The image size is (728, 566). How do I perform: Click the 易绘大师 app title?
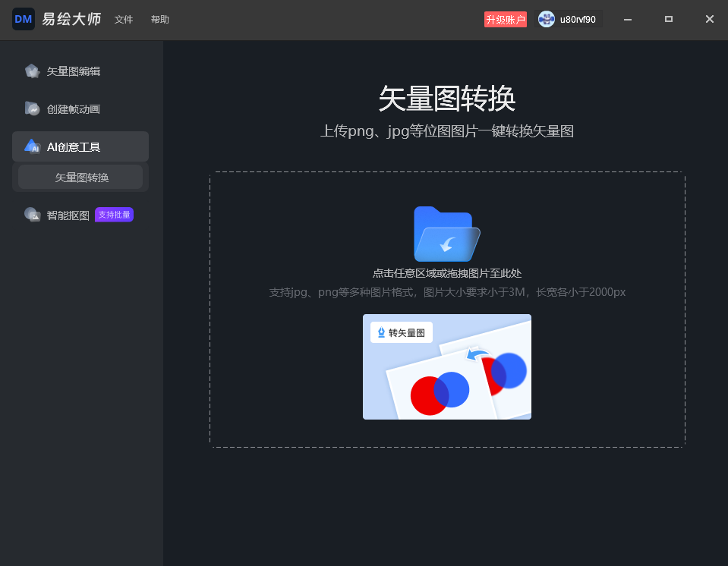[71, 19]
